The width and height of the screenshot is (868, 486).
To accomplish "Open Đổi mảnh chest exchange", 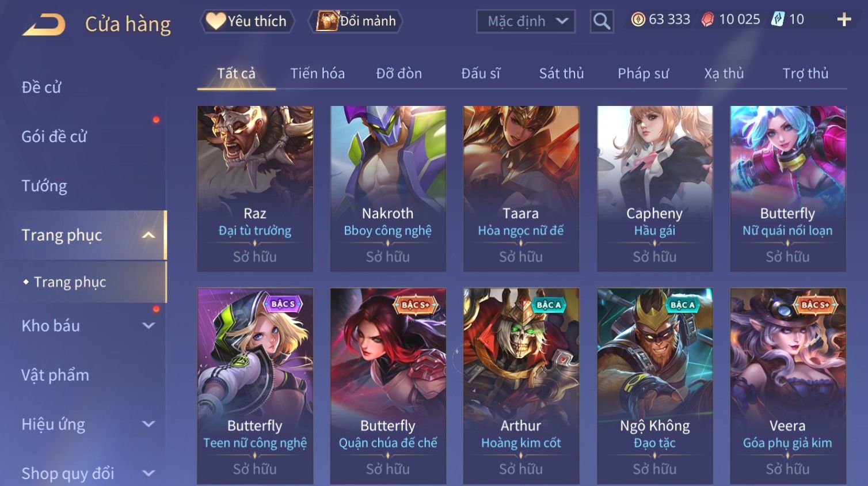I will (356, 21).
